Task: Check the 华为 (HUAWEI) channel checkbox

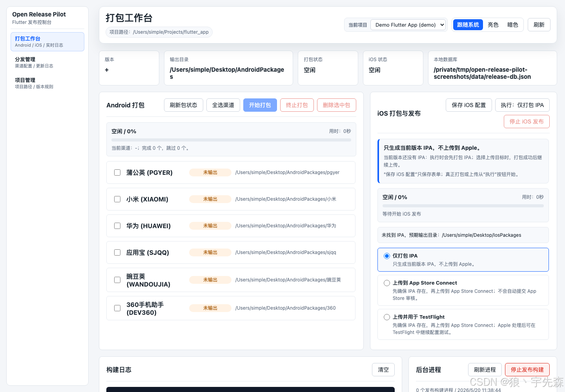Action: click(x=117, y=226)
